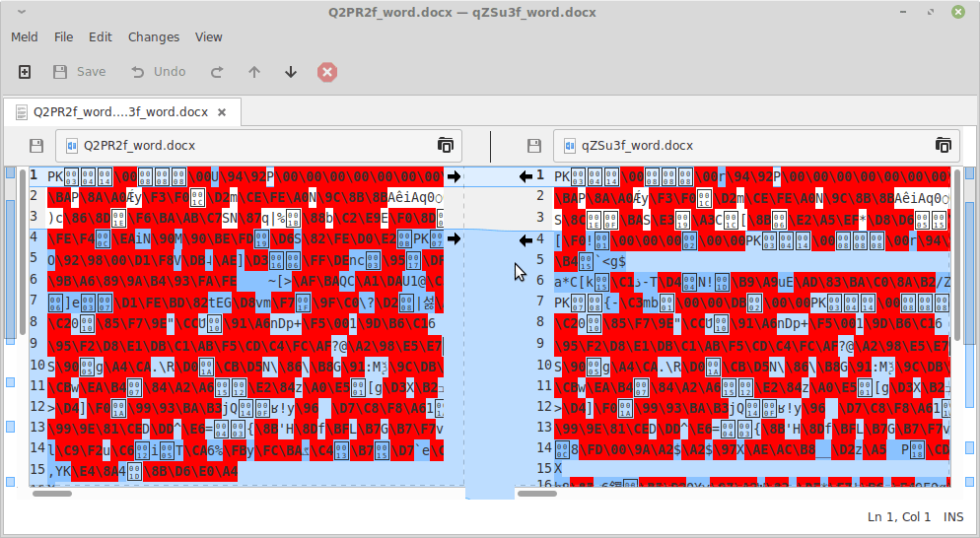980x538 pixels.
Task: Minimize the Meld window
Action: (x=904, y=12)
